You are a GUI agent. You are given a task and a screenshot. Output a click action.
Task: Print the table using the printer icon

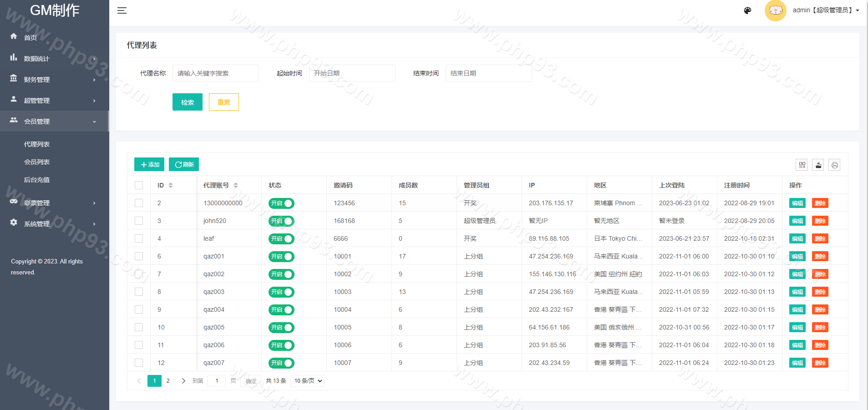[x=834, y=165]
